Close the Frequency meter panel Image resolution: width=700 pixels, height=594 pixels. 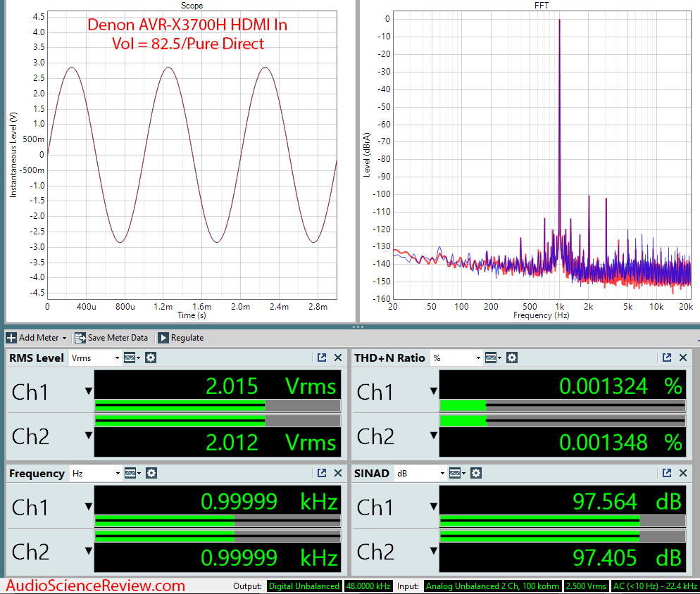(x=338, y=474)
